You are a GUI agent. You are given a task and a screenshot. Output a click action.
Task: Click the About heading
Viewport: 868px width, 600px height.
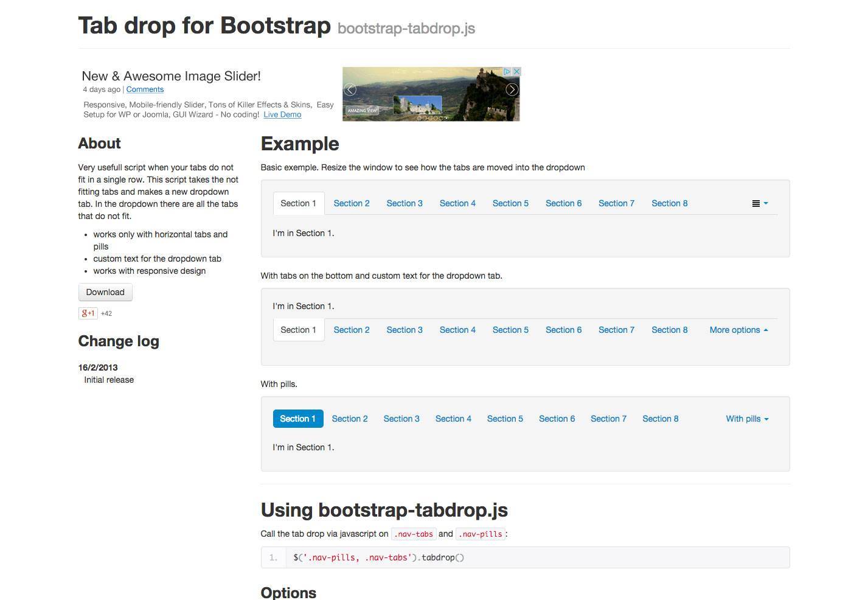tap(100, 144)
